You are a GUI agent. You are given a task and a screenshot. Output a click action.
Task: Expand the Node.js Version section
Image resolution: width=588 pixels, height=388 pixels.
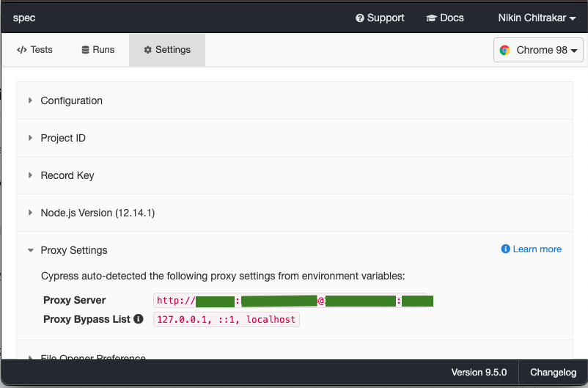click(x=295, y=213)
